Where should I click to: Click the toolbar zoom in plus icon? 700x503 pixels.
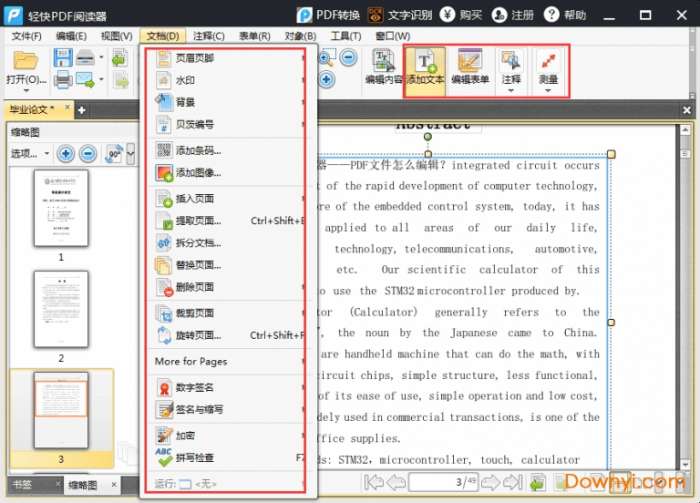(x=326, y=80)
